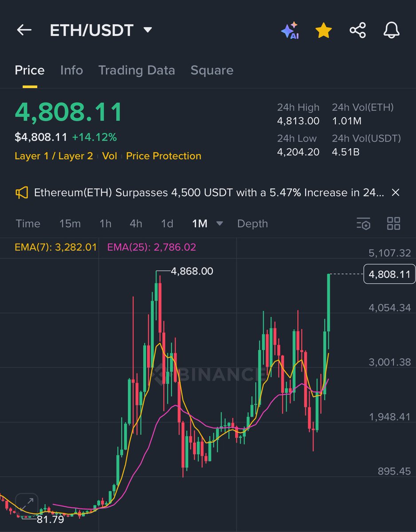Screen dimensions: 416x532
Task: Tap the EMA(25): 2,786.02 indicator label
Action: point(152,247)
